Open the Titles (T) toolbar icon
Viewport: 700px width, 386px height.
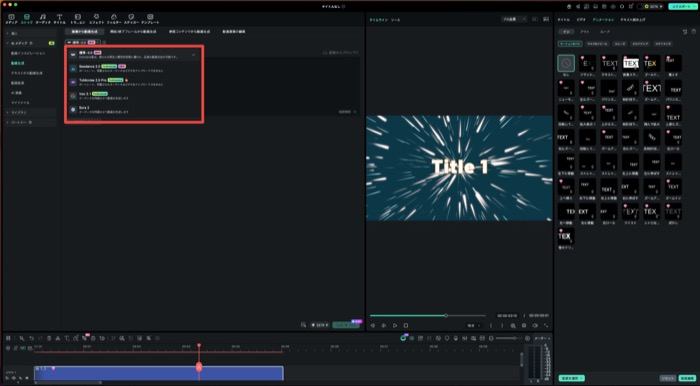point(59,19)
